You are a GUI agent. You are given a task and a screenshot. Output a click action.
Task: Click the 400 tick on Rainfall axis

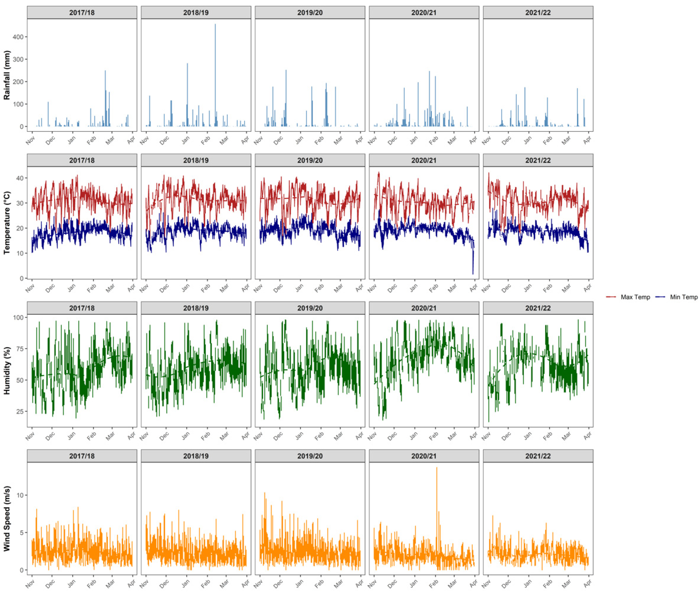(x=18, y=37)
